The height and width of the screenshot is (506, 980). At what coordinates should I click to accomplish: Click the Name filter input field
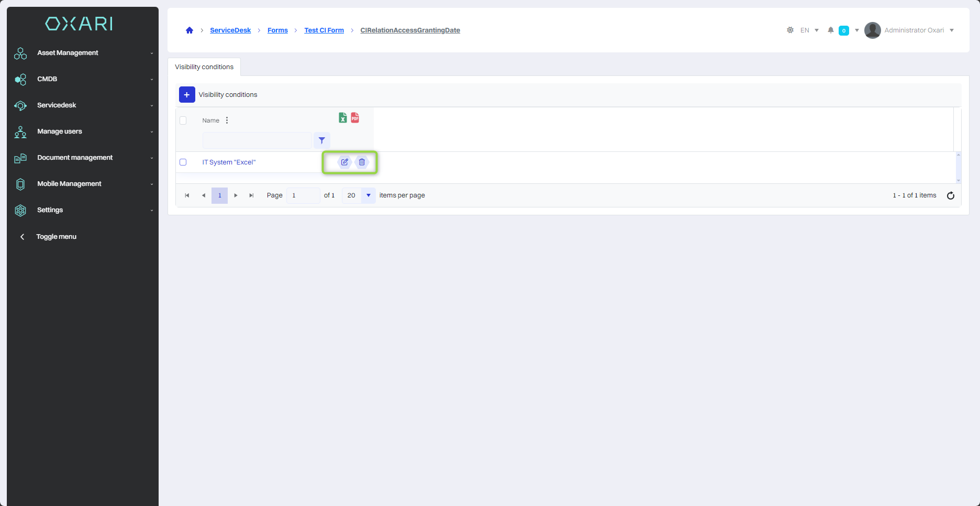click(257, 140)
